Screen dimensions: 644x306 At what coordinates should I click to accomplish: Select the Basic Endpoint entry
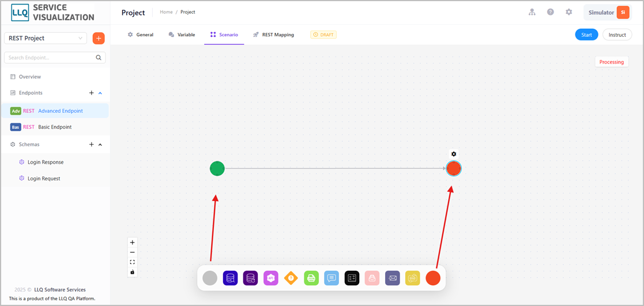tap(55, 127)
